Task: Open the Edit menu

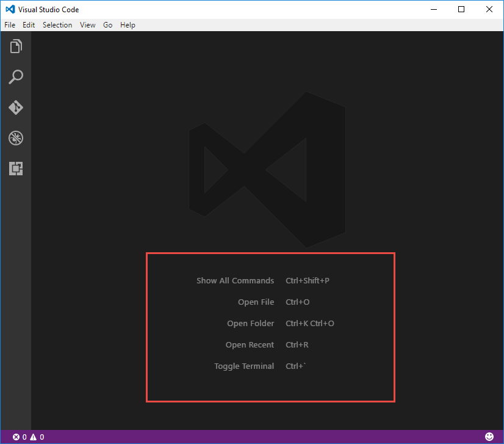Action: tap(28, 25)
